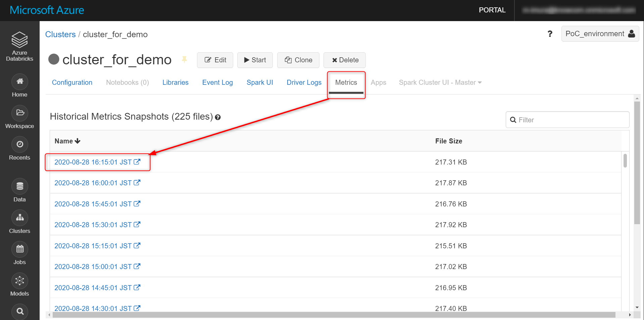Click the horizontal scrollbar at the bottom

[334, 315]
